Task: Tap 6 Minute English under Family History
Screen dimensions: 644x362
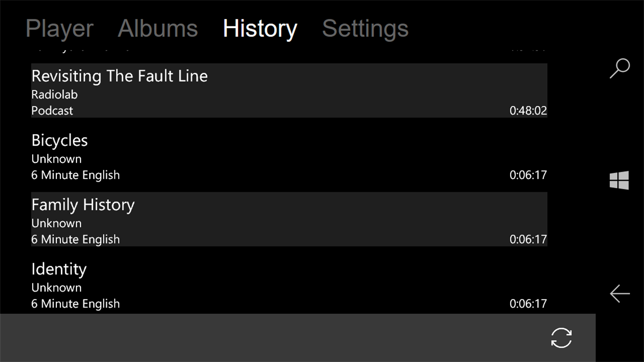Action: (76, 240)
